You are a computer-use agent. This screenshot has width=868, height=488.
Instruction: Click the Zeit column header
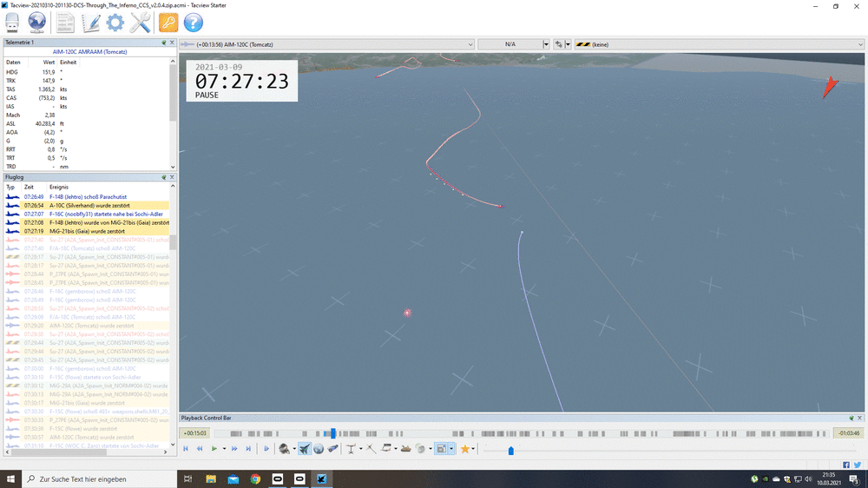pyautogui.click(x=29, y=188)
